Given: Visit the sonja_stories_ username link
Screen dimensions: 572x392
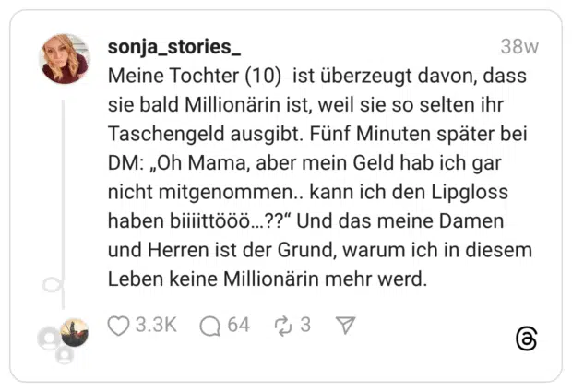Looking at the screenshot, I should (x=173, y=46).
